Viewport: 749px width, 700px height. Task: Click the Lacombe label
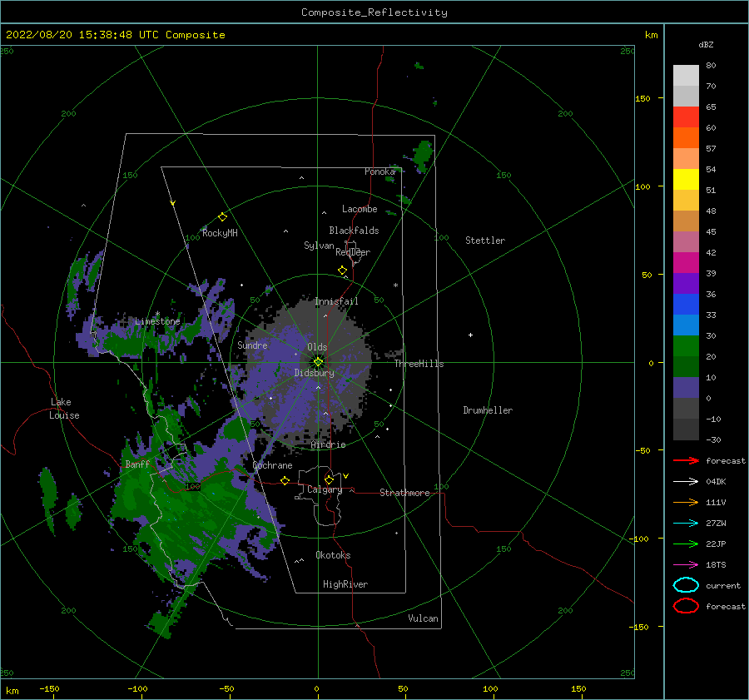click(x=360, y=209)
